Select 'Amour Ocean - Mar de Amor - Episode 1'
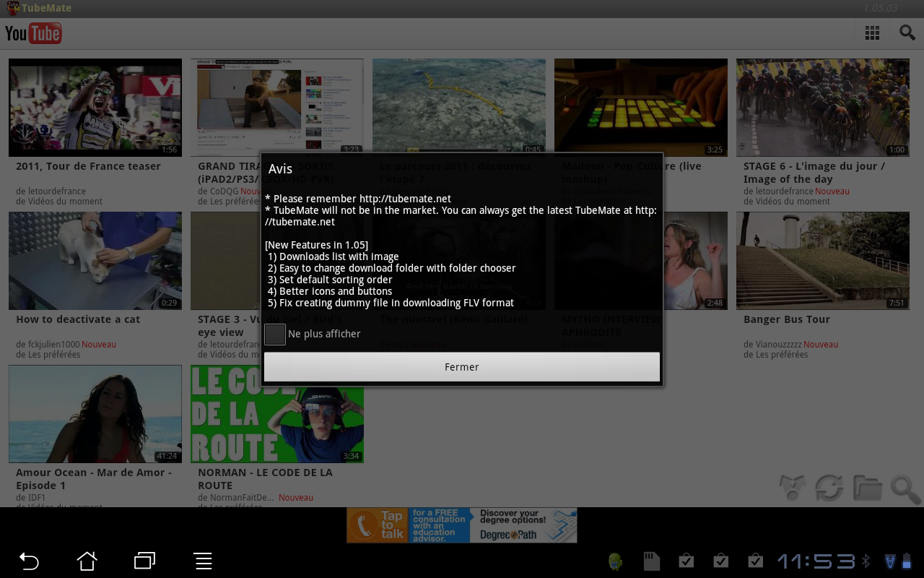 [94, 479]
